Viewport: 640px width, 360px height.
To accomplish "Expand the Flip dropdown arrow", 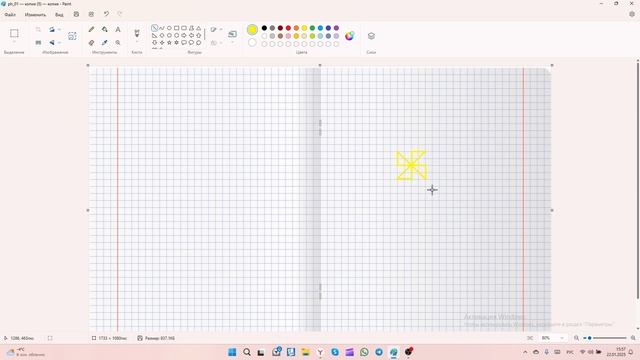I will [x=59, y=42].
